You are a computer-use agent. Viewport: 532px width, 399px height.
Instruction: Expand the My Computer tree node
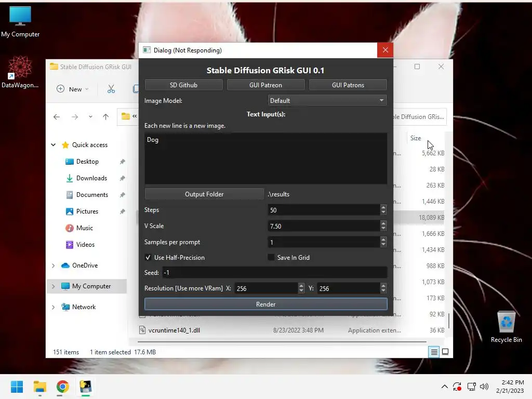point(54,286)
